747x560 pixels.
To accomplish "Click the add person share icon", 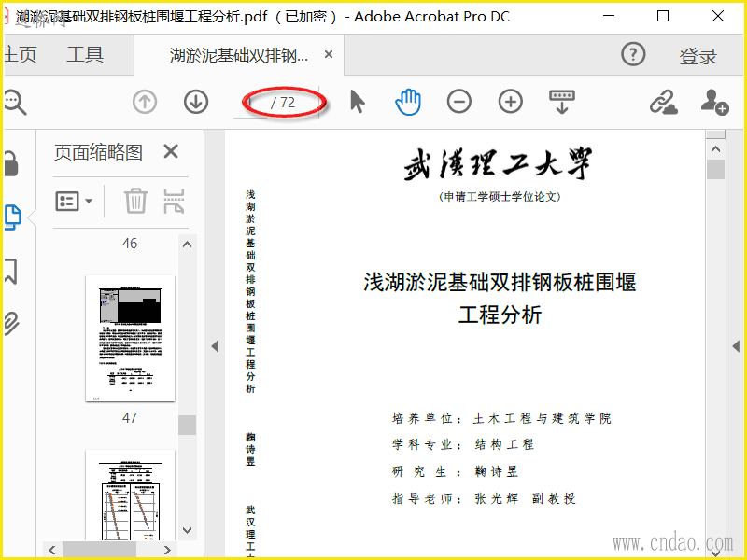I will (714, 102).
